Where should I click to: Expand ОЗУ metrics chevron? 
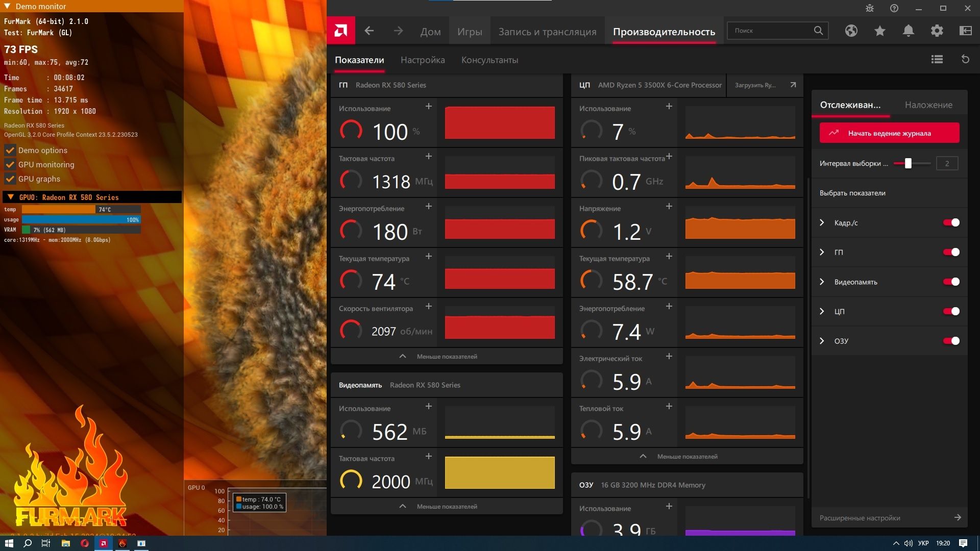coord(822,341)
